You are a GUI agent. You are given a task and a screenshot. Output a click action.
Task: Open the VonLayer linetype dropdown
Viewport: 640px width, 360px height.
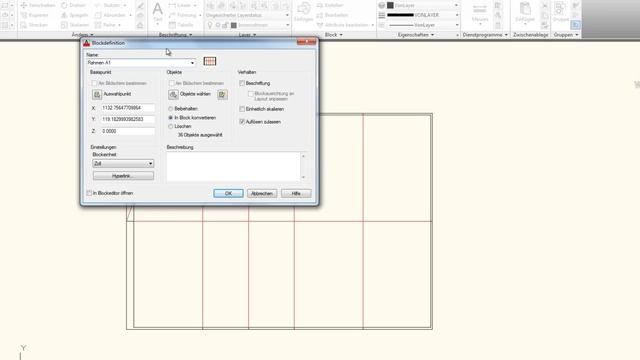pos(456,25)
